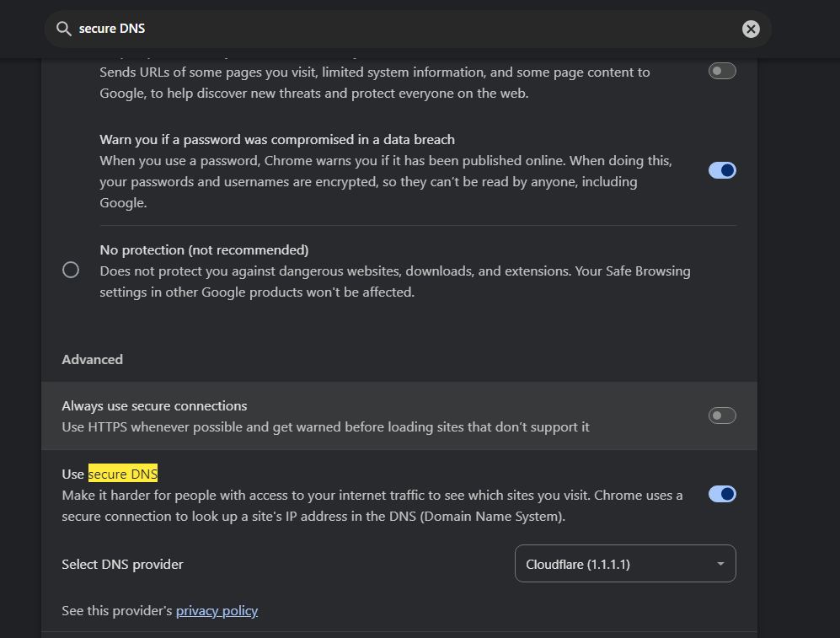Click the "Select DNS provider" label
This screenshot has height=638, width=840.
click(x=122, y=564)
